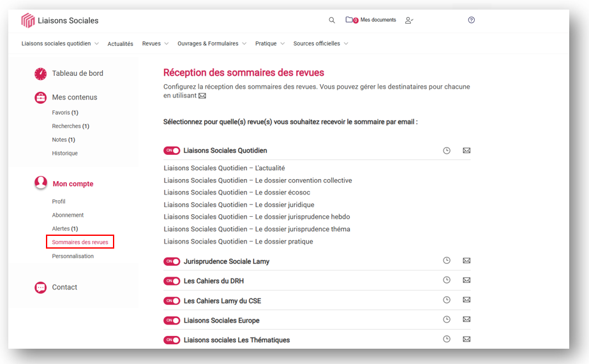Open schedule clock for Les Cahiers du DRH
This screenshot has width=589, height=364.
coord(447,280)
